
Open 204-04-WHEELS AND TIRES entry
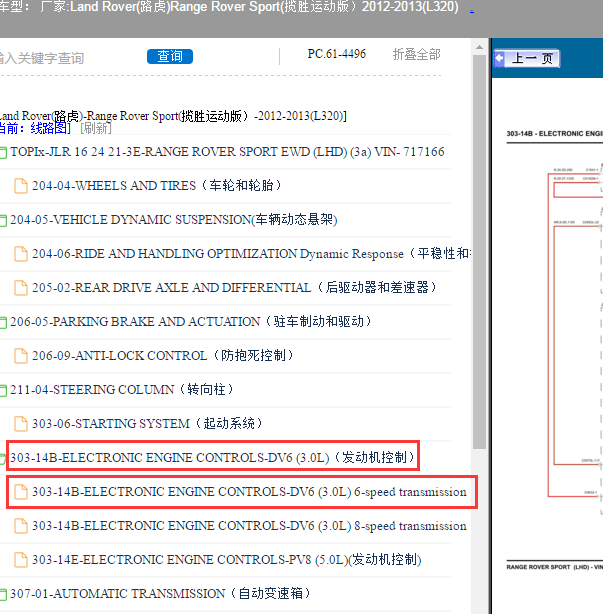157,185
